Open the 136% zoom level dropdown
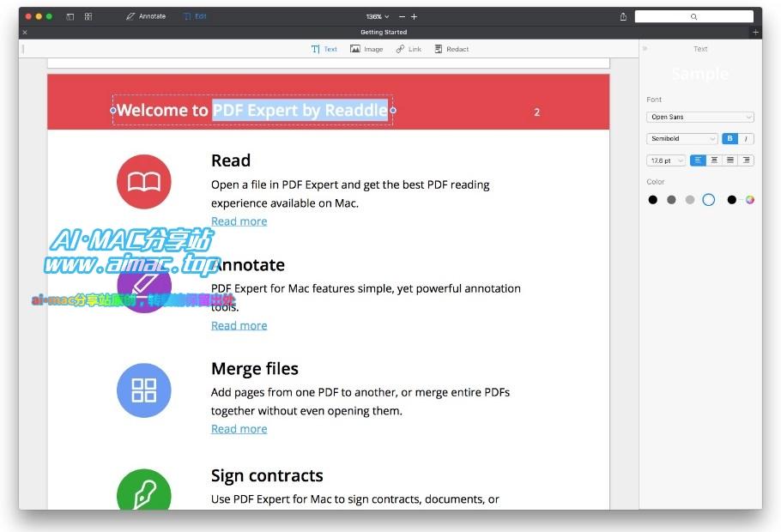This screenshot has width=781, height=532. pyautogui.click(x=377, y=16)
